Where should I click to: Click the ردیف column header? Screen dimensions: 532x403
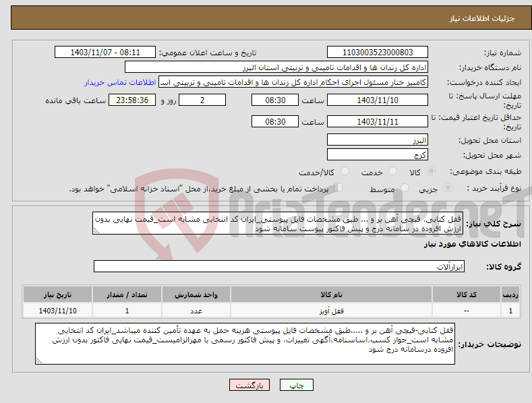(510, 294)
